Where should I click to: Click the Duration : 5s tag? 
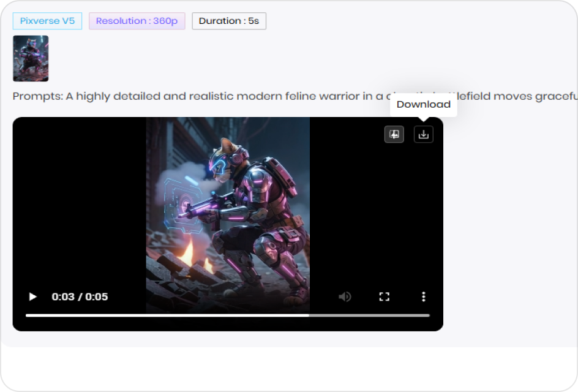(229, 21)
